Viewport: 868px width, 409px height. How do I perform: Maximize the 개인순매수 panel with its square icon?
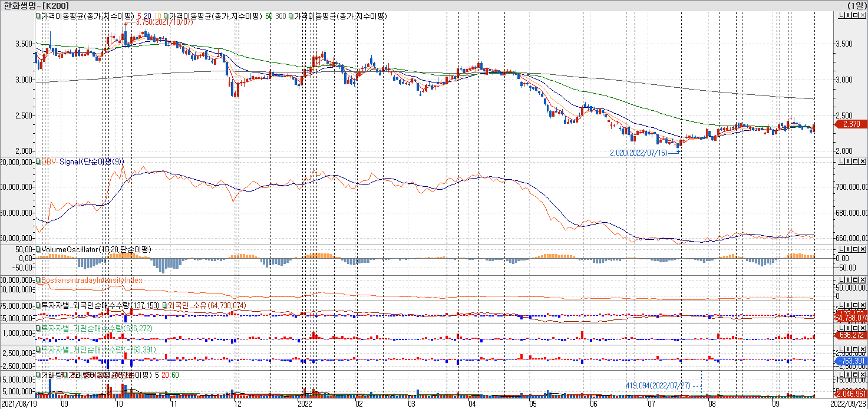click(855, 349)
